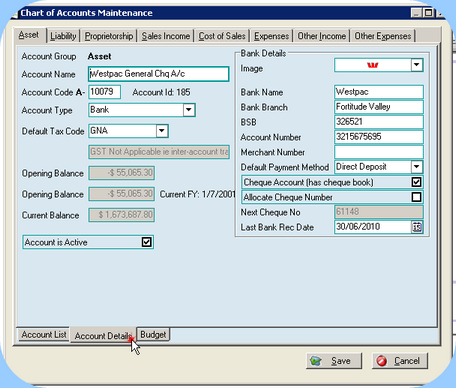Image resolution: width=456 pixels, height=388 pixels.
Task: Open the Default Payment Method dropdown
Action: [417, 167]
